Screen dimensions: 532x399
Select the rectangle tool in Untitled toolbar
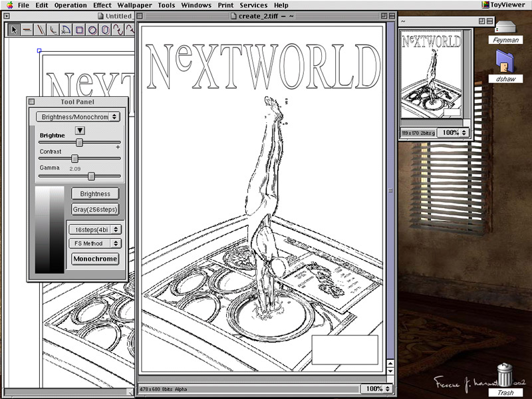(79, 30)
